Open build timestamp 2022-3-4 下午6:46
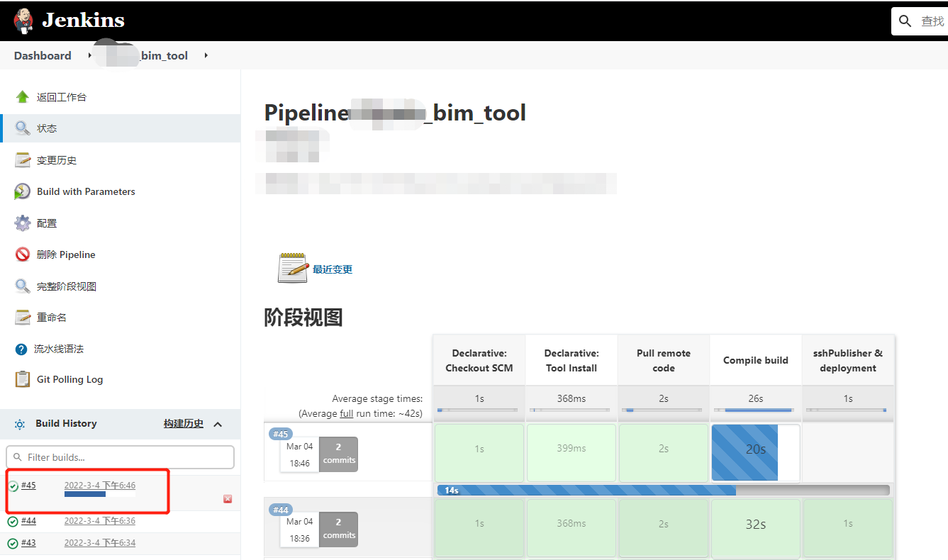948x560 pixels. [x=100, y=485]
